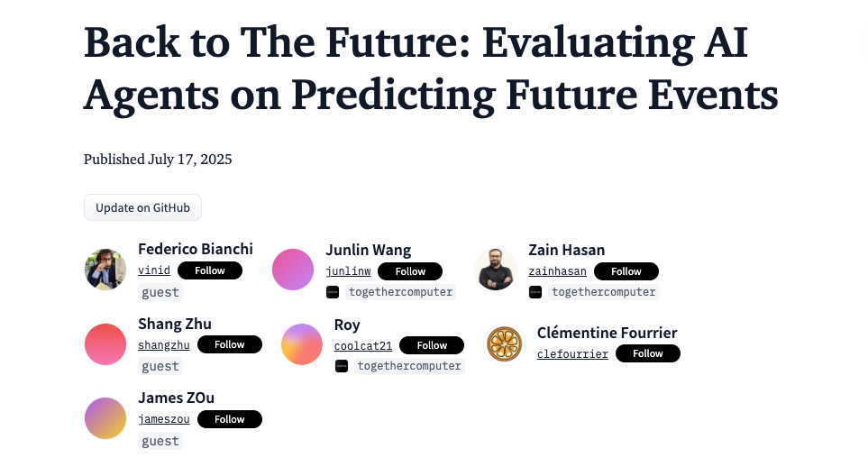Follow the user vinid

click(210, 270)
